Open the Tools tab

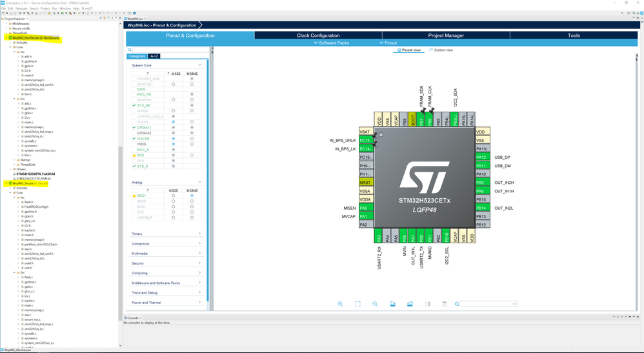[x=574, y=35]
